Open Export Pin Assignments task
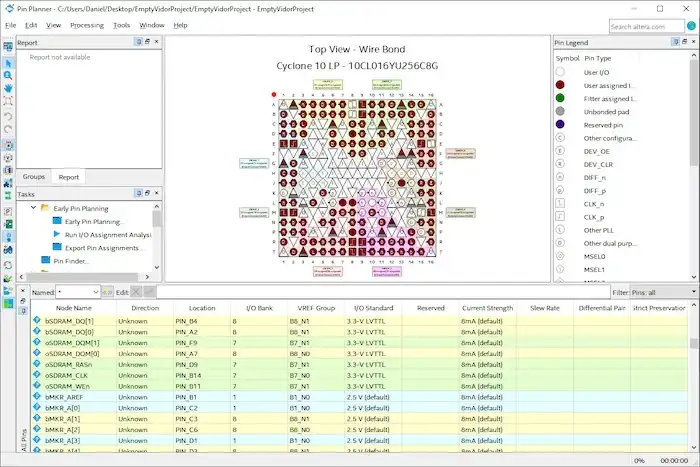 pos(104,247)
